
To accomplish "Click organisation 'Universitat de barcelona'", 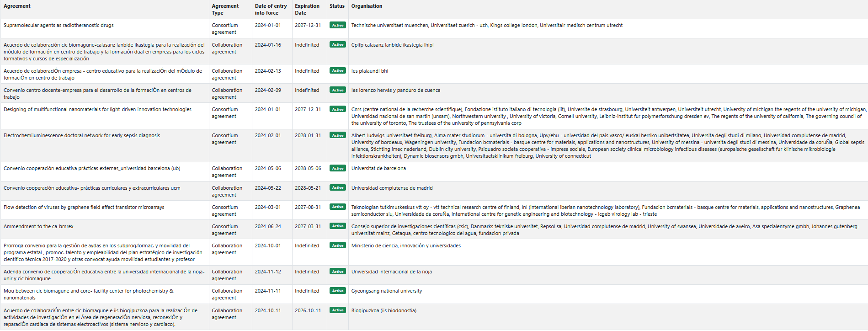I will pos(378,168).
